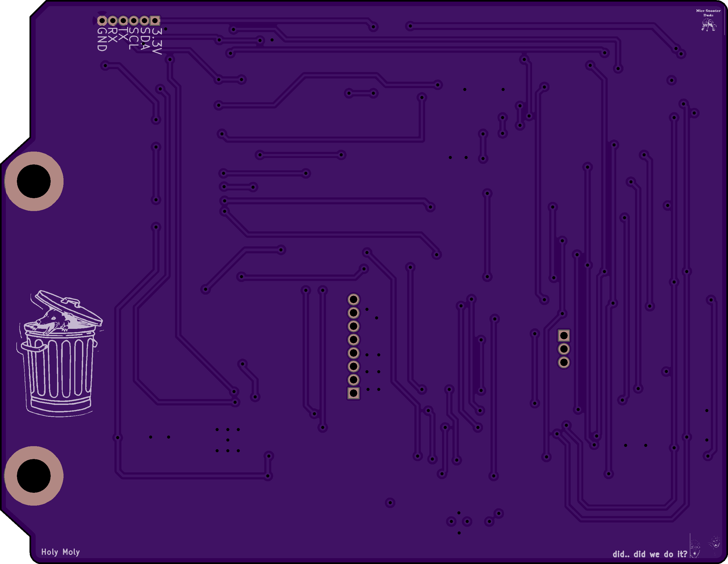
Task: Click the face sketch right of 'do it?' text
Action: pos(695,549)
